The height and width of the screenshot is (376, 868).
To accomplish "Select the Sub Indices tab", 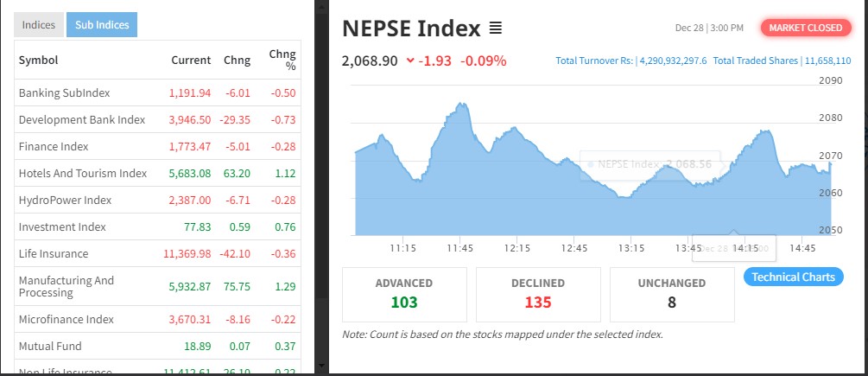I will (x=102, y=25).
